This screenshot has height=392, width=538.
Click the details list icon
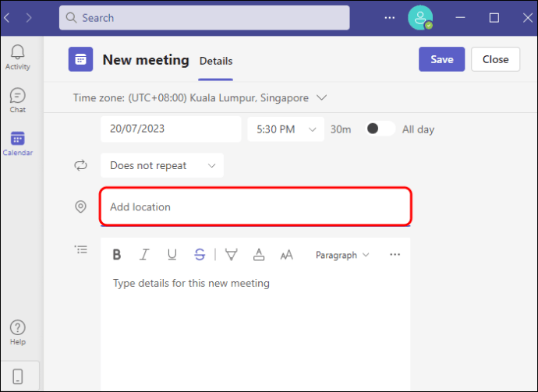[x=81, y=249]
